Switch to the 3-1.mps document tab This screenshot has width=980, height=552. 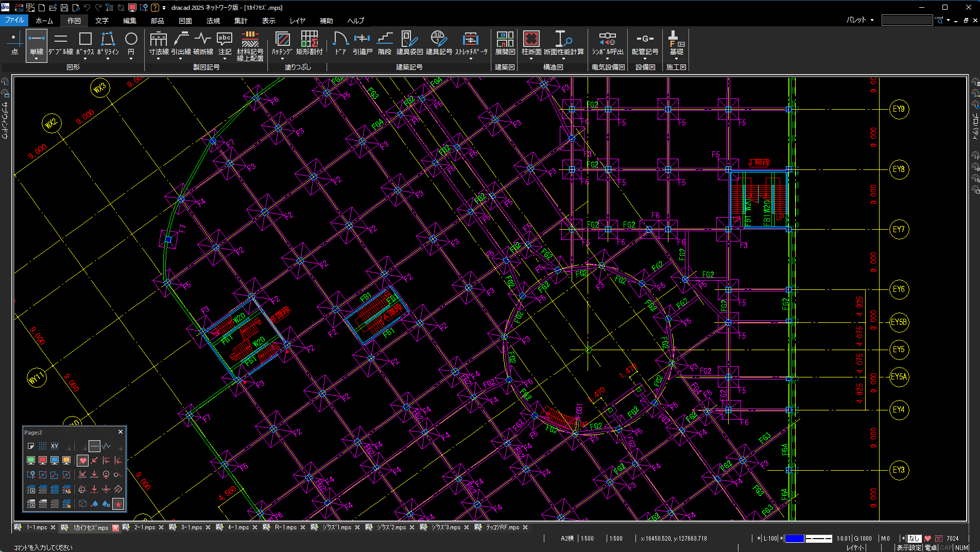(192, 527)
